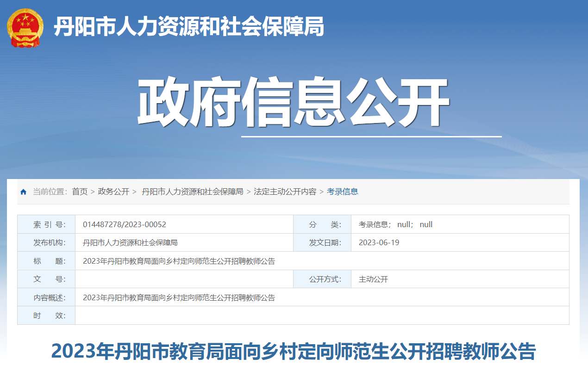Screen dimensions: 588x371
Task: Click summary text in the 内容概述 row
Action: click(x=179, y=297)
